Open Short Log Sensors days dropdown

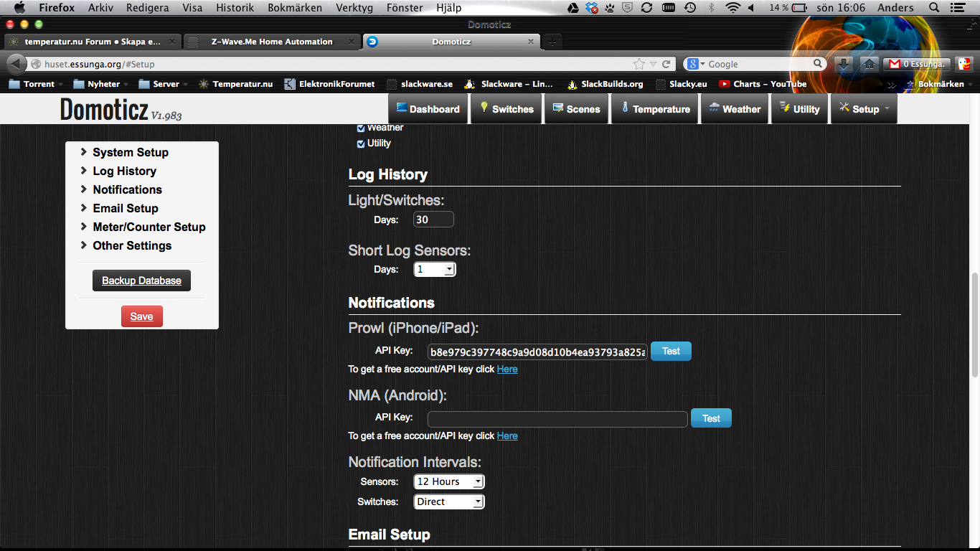pyautogui.click(x=435, y=270)
